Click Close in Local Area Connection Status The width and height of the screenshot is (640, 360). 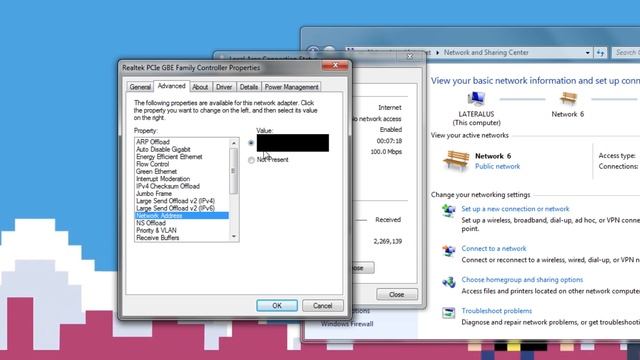click(x=396, y=294)
